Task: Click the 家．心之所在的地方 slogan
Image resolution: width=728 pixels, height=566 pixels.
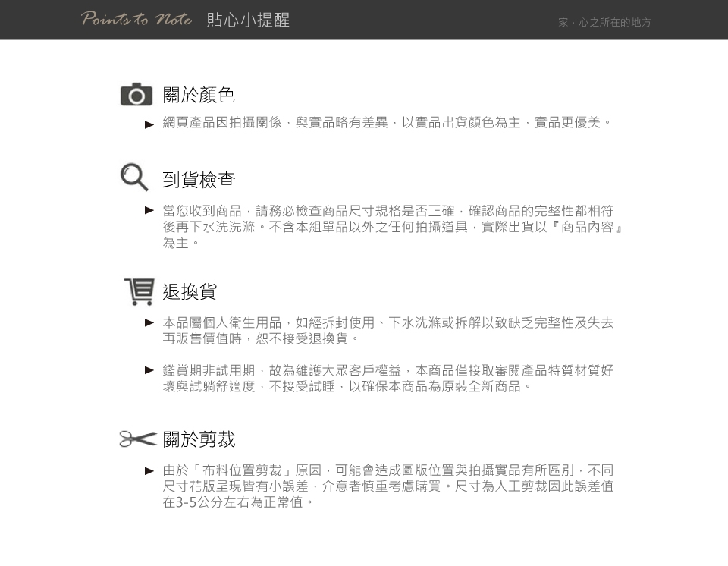Action: [604, 22]
